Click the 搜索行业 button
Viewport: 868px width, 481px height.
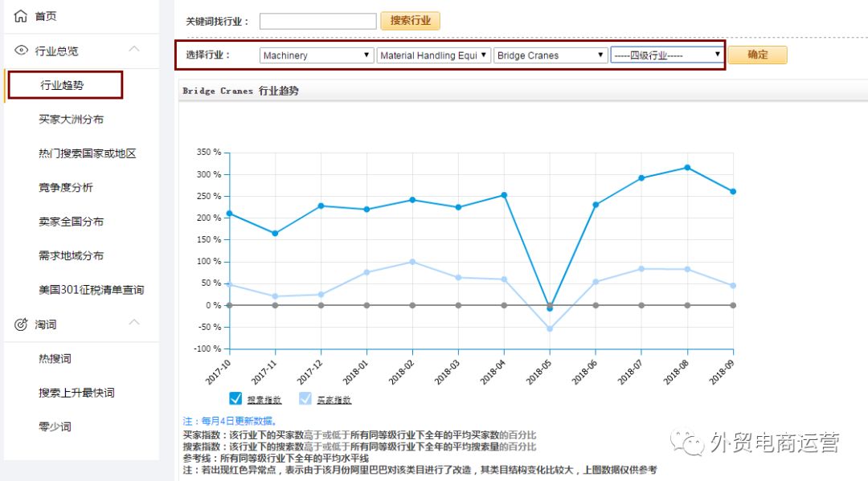[x=410, y=20]
